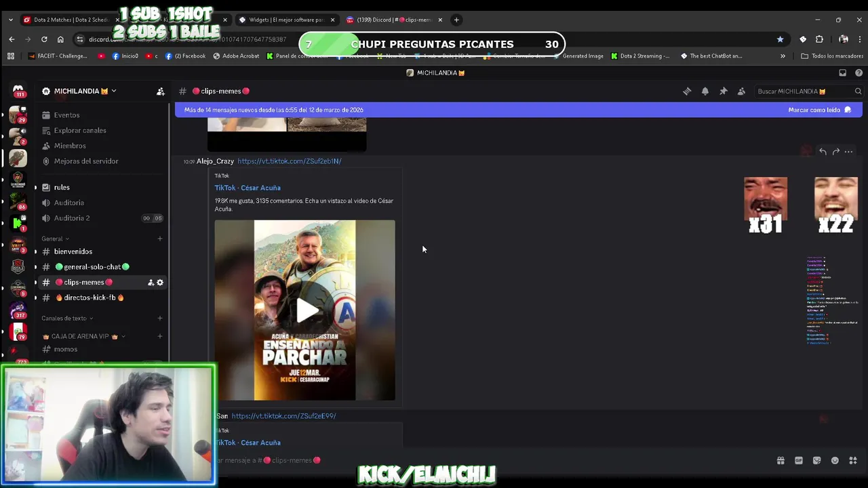The height and width of the screenshot is (488, 868).
Task: Open GIF picker in message bar
Action: (x=799, y=460)
